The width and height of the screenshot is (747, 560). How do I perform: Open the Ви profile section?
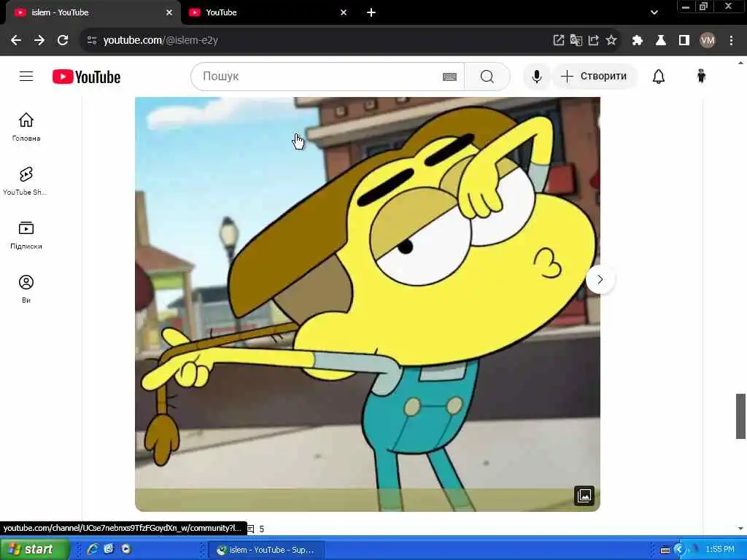click(x=26, y=289)
